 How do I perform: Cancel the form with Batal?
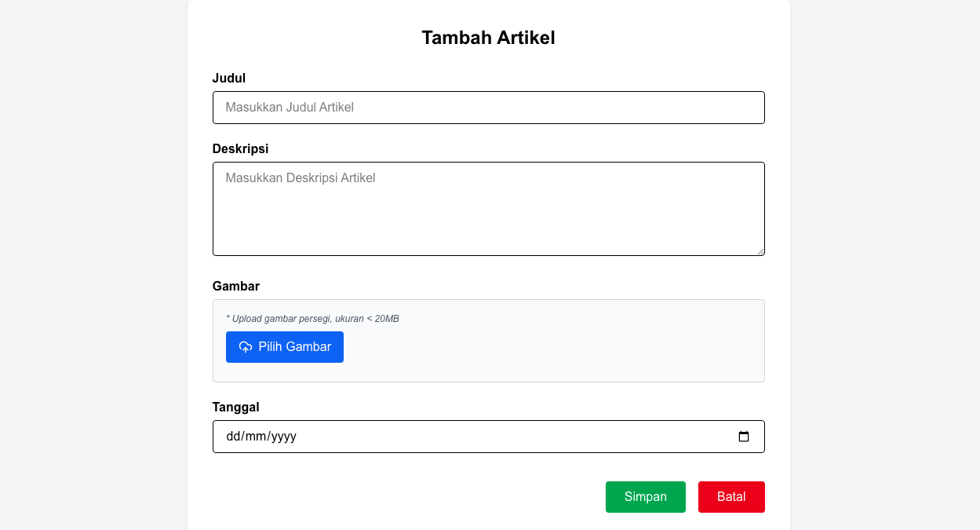click(730, 497)
